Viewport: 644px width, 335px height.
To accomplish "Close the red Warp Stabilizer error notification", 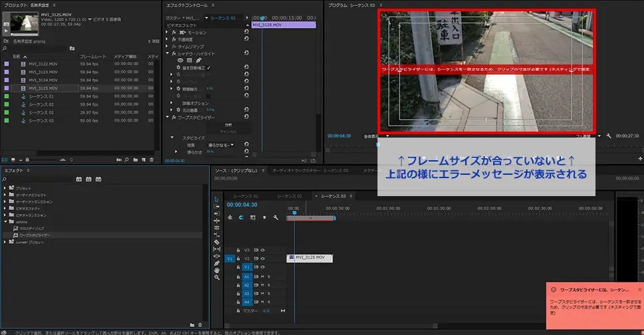I will [x=639, y=289].
